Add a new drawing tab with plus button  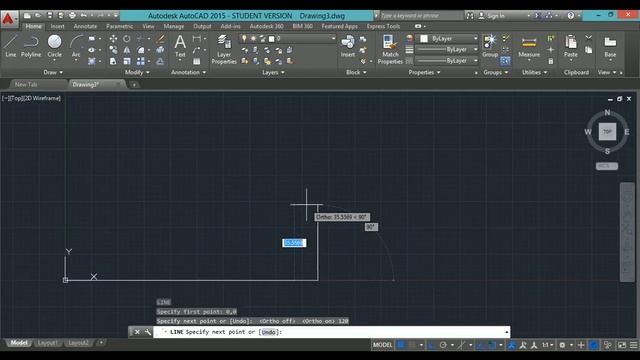[134, 84]
